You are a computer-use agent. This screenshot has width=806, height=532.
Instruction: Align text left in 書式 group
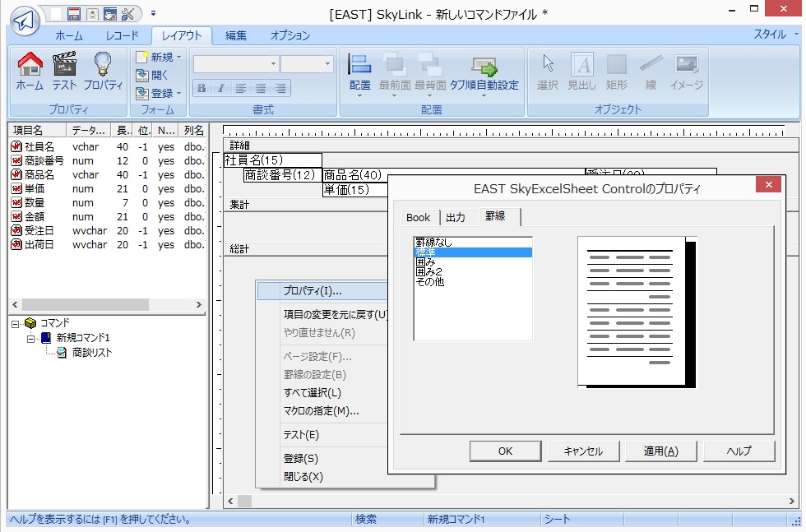[x=240, y=89]
